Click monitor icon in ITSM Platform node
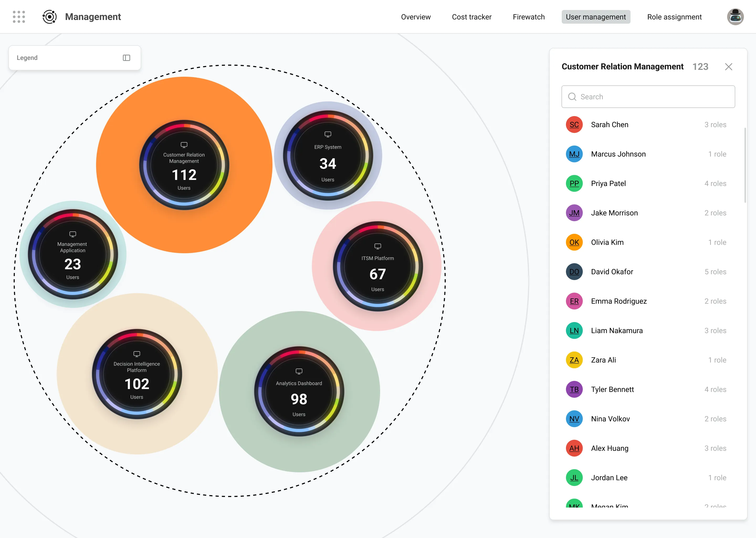 point(378,246)
